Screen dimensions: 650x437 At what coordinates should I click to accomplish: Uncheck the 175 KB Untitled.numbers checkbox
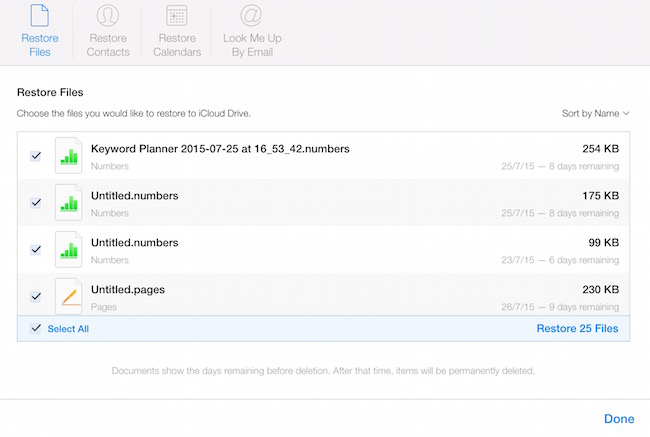(36, 203)
